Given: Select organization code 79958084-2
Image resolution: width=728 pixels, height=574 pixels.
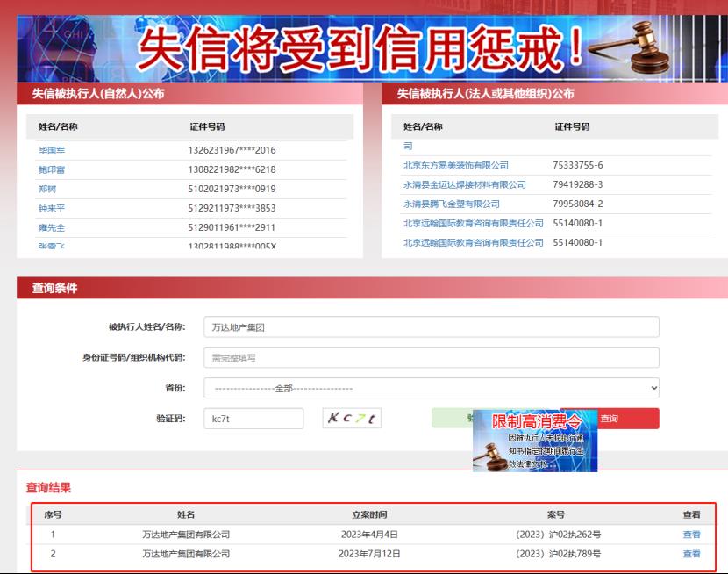Looking at the screenshot, I should 577,204.
